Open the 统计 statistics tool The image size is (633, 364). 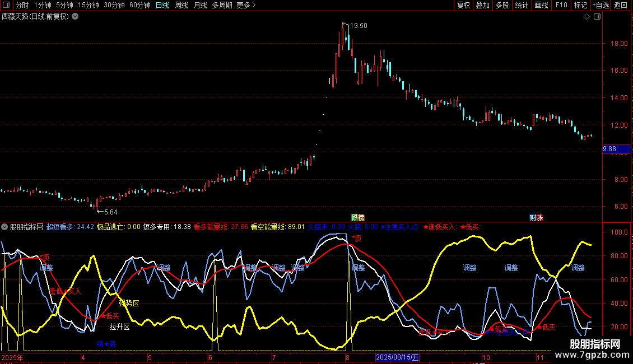tap(521, 5)
